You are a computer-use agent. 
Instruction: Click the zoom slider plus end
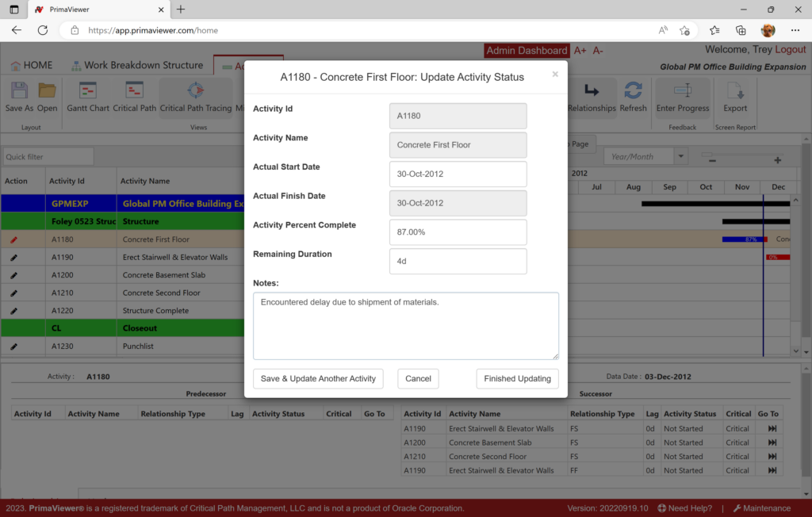777,160
